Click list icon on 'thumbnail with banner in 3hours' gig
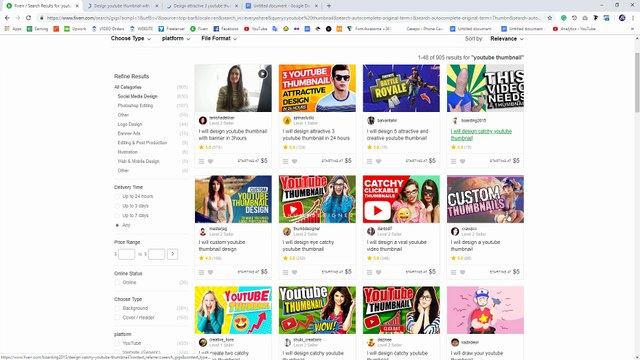 pyautogui.click(x=201, y=161)
